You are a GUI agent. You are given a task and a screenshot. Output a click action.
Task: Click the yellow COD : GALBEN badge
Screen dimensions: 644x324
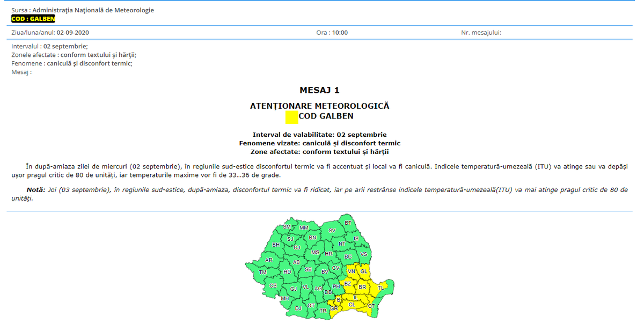(33, 19)
